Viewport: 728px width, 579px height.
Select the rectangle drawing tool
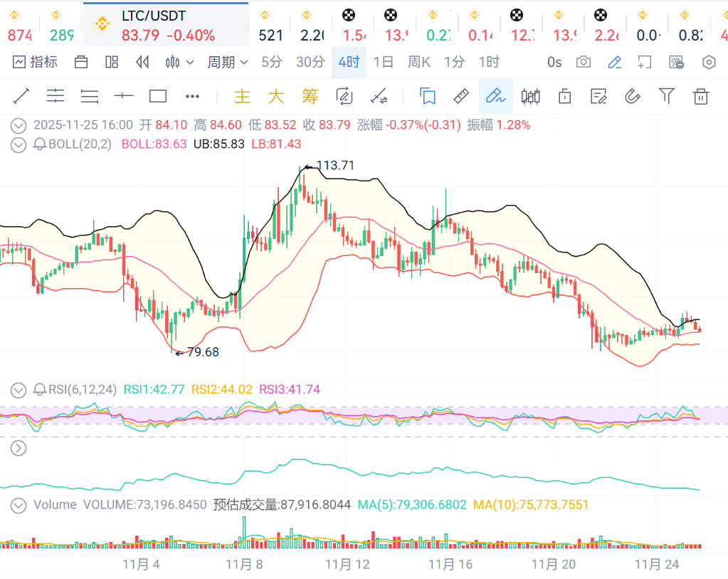click(x=158, y=96)
